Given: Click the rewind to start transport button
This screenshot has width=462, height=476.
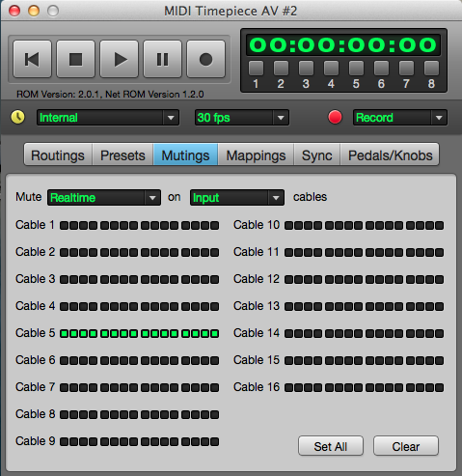Looking at the screenshot, I should pyautogui.click(x=32, y=59).
